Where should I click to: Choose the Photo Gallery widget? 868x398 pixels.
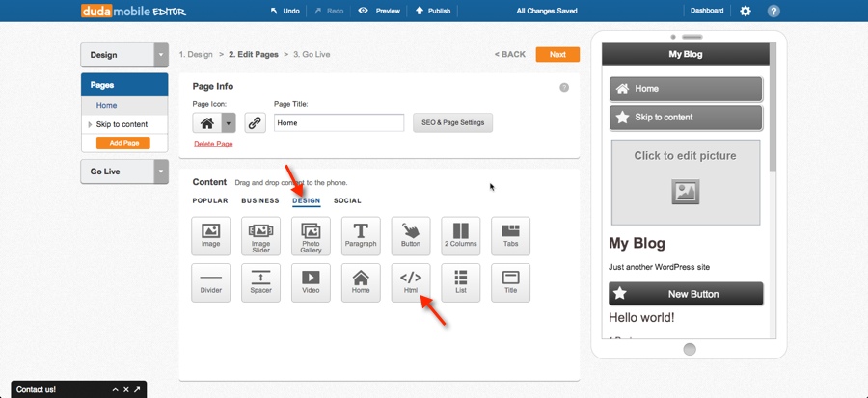point(311,236)
